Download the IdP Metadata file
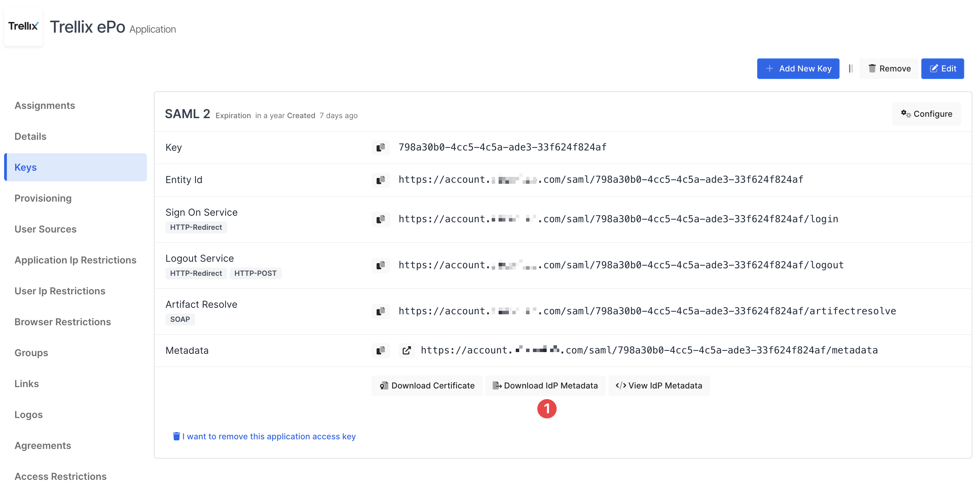 coord(545,385)
